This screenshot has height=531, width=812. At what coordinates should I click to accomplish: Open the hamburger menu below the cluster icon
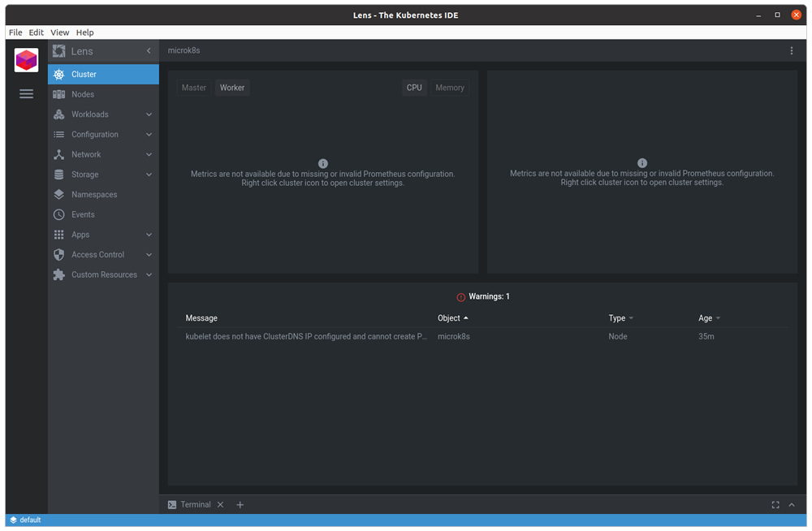click(x=27, y=93)
